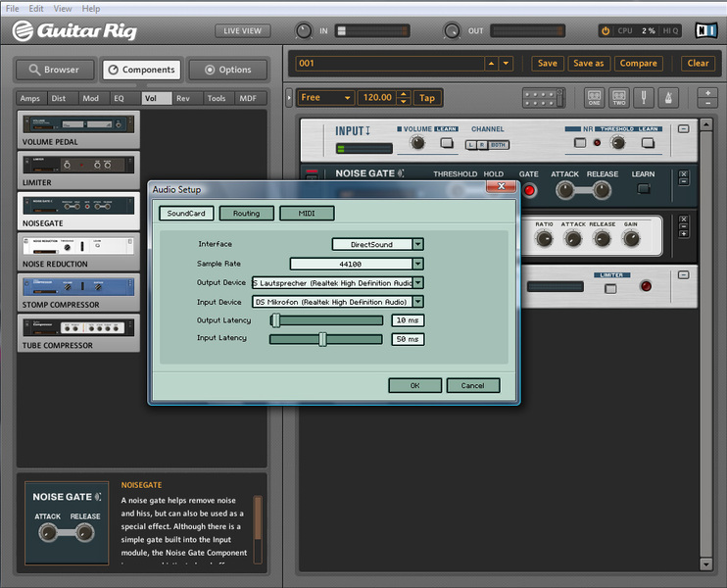Screen dimensions: 727x588
Task: Click the rack expand/collapse plus-minus icon
Action: (707, 98)
